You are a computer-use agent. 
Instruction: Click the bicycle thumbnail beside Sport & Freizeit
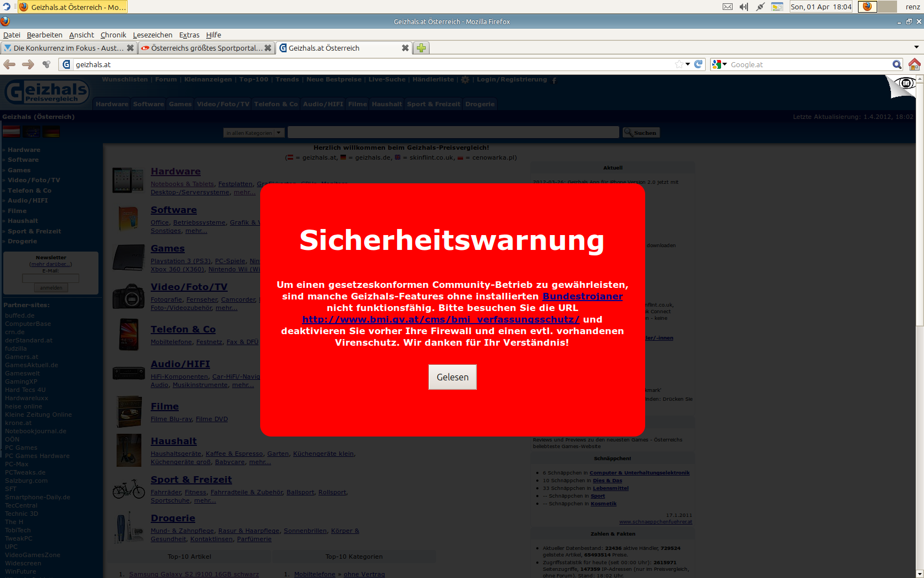click(128, 489)
